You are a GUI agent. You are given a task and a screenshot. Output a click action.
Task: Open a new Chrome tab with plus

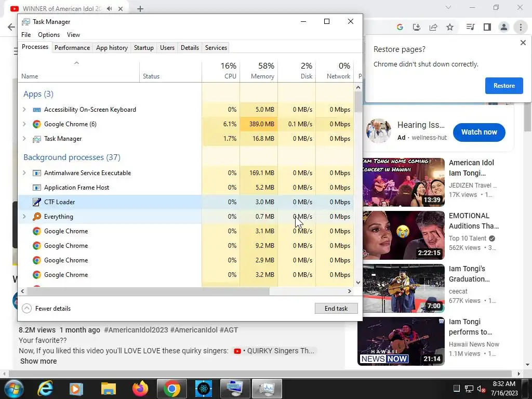(x=140, y=9)
